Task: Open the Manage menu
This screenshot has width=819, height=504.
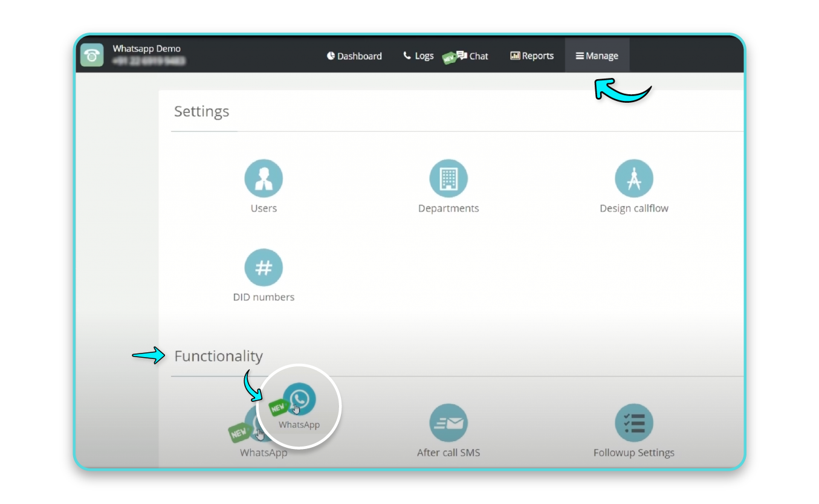Action: point(597,55)
